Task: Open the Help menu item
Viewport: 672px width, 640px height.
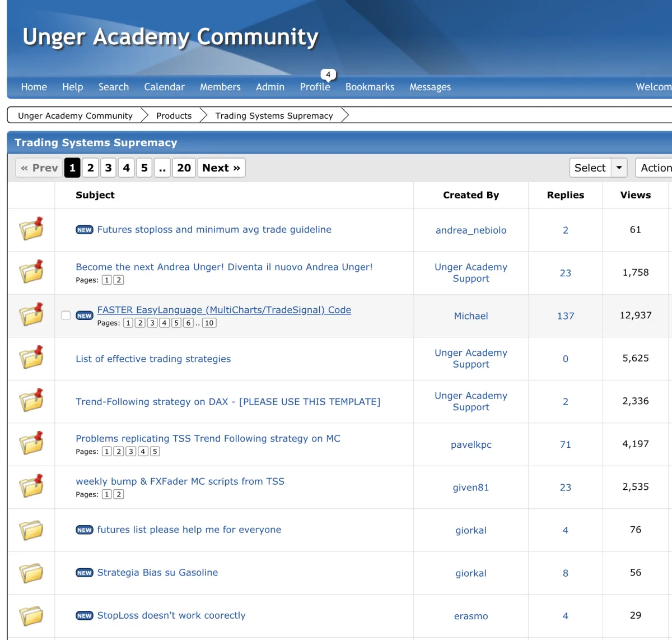Action: pyautogui.click(x=73, y=87)
